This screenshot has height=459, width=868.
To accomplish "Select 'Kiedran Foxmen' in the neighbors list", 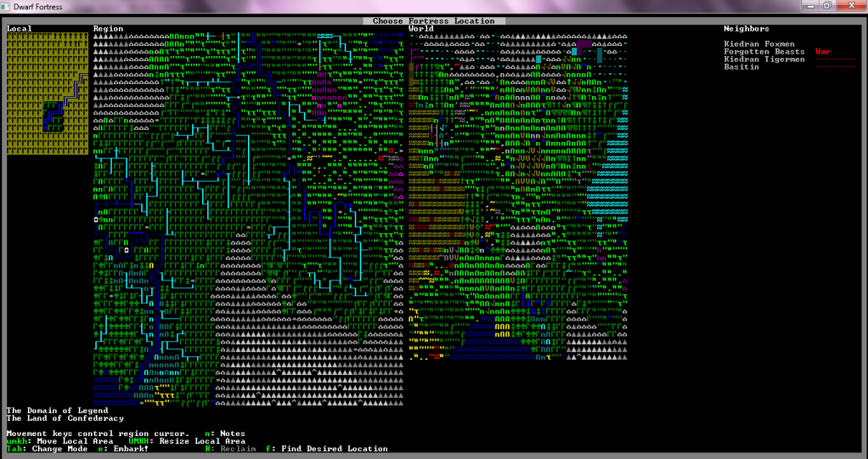I will click(759, 44).
